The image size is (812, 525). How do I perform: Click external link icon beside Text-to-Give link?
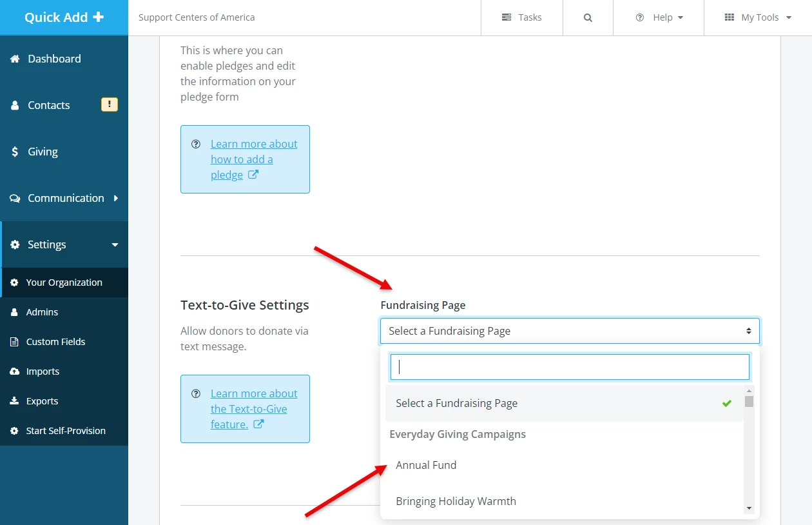[x=258, y=424]
